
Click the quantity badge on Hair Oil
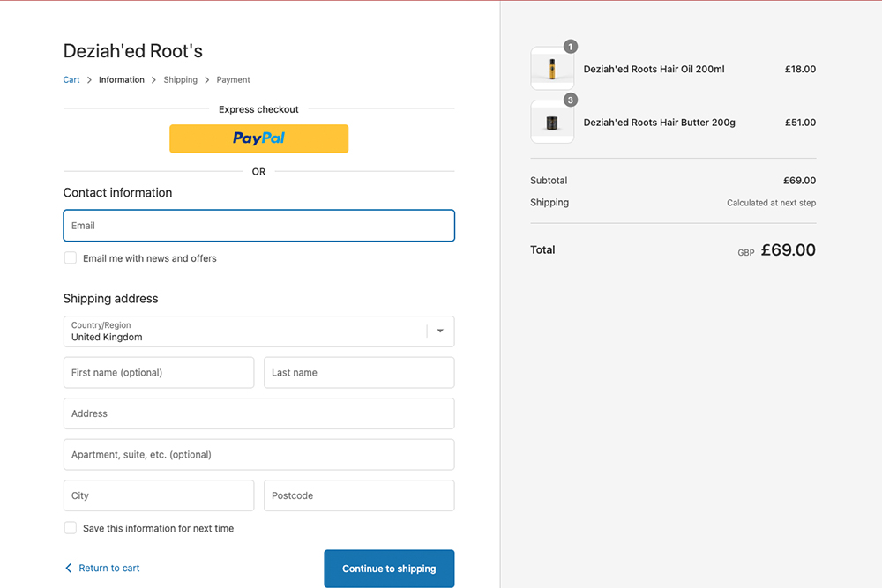pos(571,47)
